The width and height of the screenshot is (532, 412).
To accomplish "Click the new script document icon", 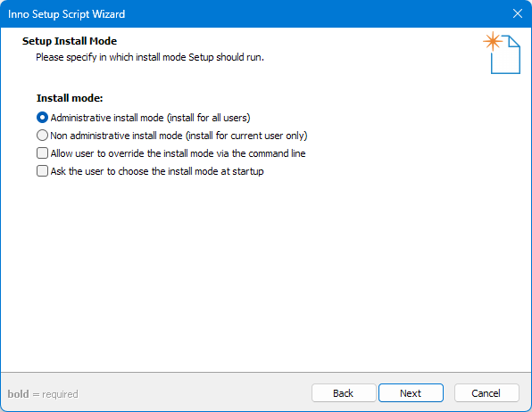I will 502,53.
